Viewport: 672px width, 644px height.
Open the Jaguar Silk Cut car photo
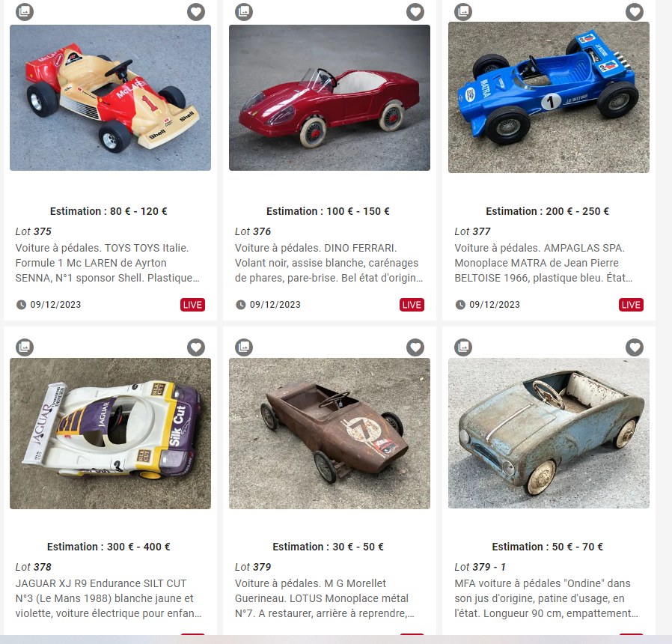(110, 434)
